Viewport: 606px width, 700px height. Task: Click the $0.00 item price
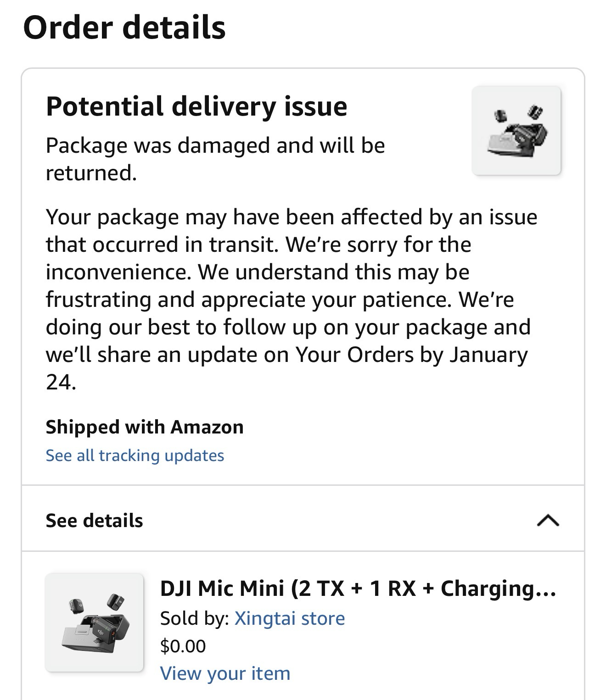pyautogui.click(x=183, y=646)
